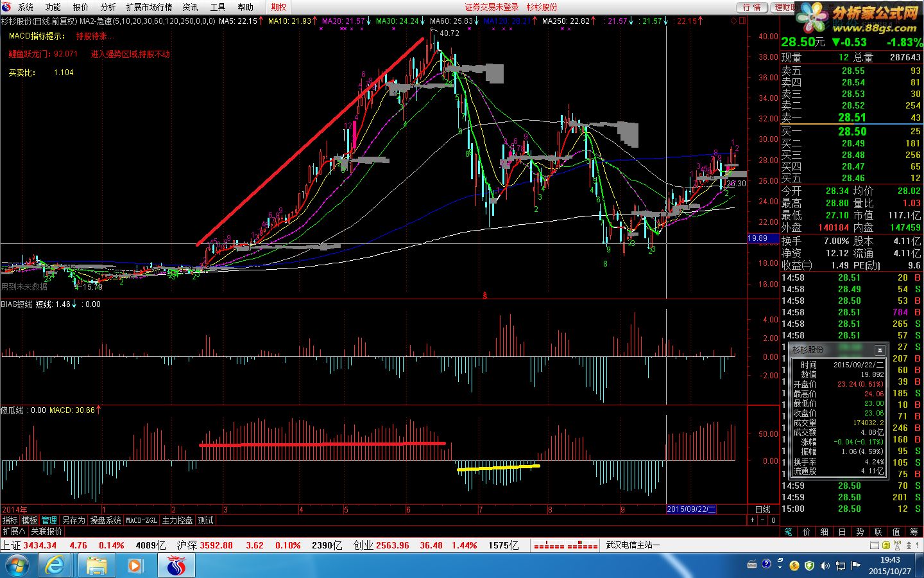Select the 主力控盘 indicator tab
Screen dimensions: 924x578
pyautogui.click(x=177, y=520)
